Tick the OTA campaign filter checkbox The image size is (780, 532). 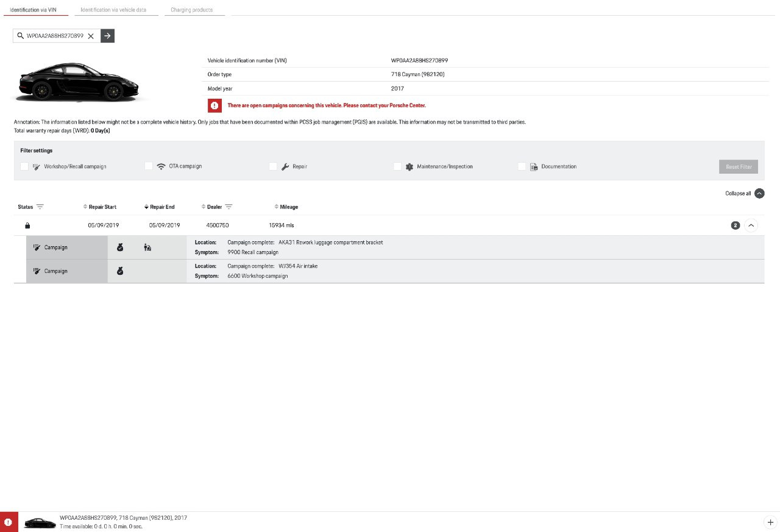pos(149,166)
